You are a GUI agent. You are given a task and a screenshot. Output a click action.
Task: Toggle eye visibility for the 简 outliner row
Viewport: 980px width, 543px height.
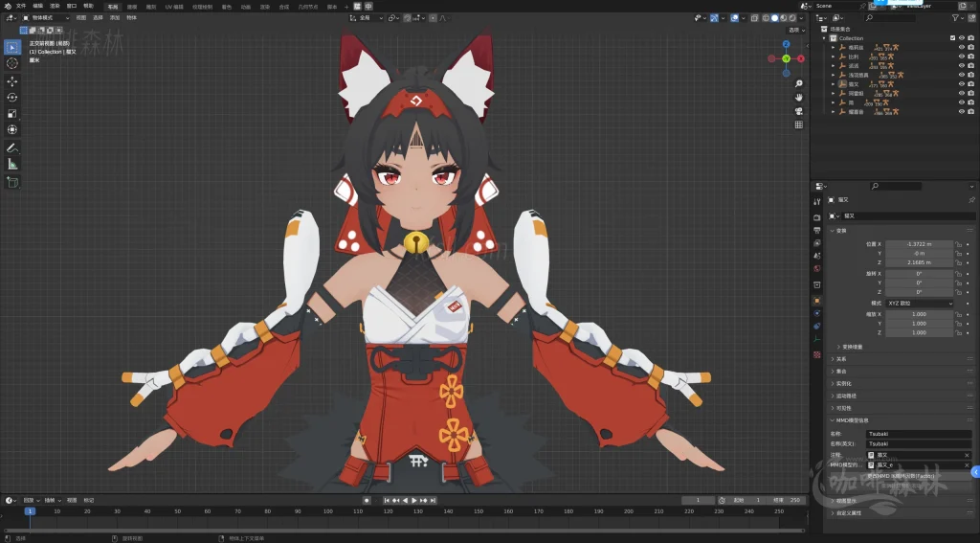[x=962, y=102]
